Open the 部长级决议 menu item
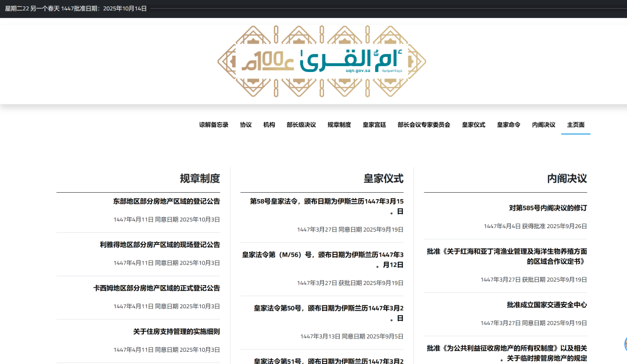Viewport: 627px width, 364px height. (301, 125)
